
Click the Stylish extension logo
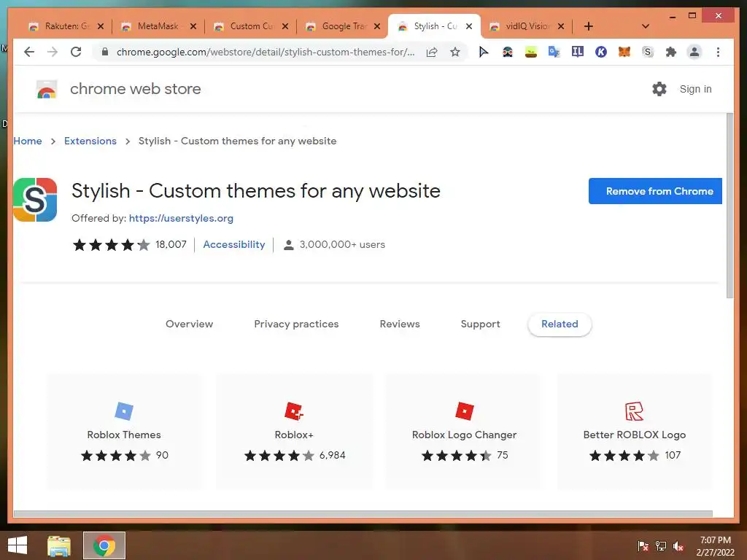35,200
